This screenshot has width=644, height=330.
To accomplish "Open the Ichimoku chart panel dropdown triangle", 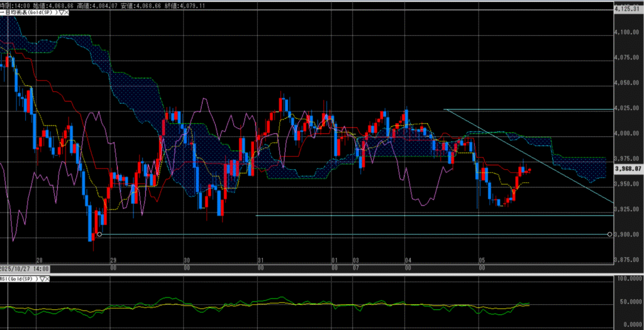I will coord(60,13).
